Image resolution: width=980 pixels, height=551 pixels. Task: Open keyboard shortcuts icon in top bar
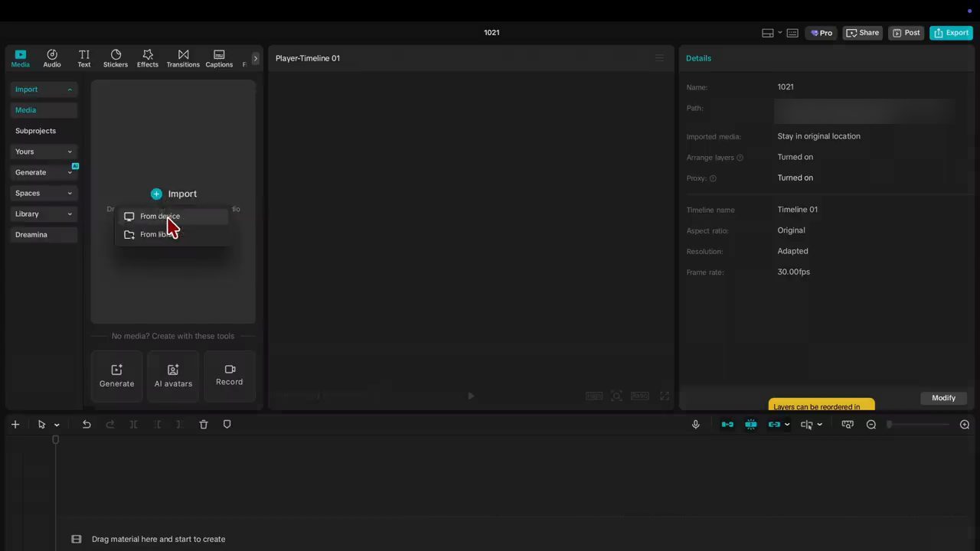coord(792,33)
